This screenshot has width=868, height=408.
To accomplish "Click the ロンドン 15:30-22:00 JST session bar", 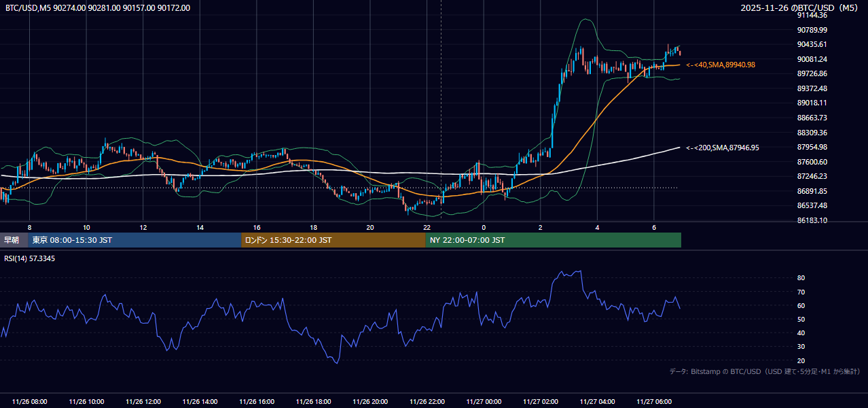I will [333, 240].
